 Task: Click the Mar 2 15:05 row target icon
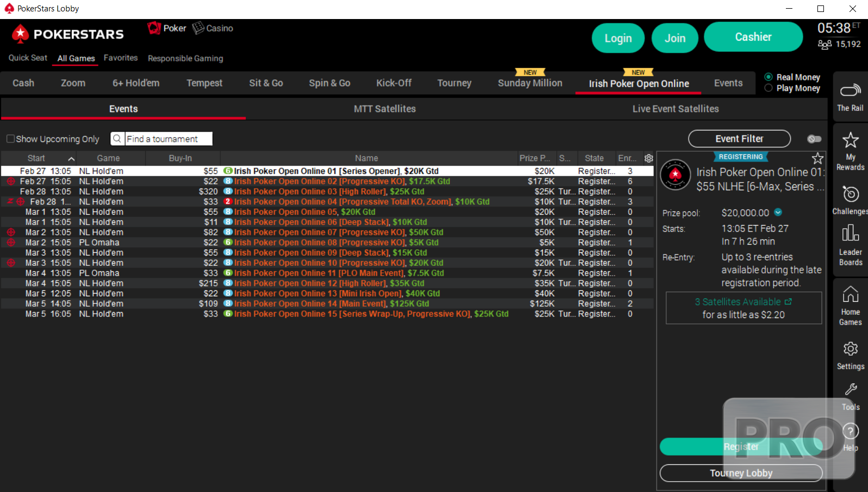coord(11,242)
